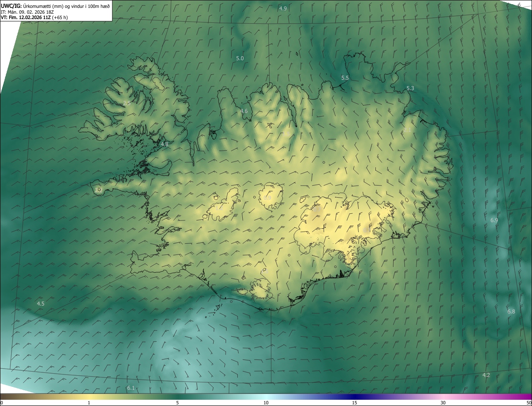The height and width of the screenshot is (406, 532).
Task: Click the 5.3 value label on the map
Action: tap(410, 88)
